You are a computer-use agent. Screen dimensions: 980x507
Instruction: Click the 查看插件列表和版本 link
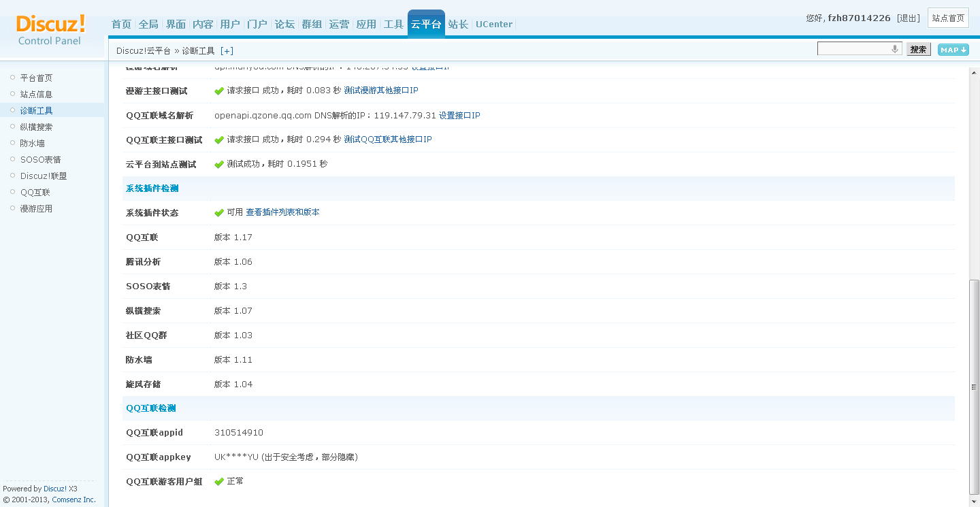[x=282, y=212]
